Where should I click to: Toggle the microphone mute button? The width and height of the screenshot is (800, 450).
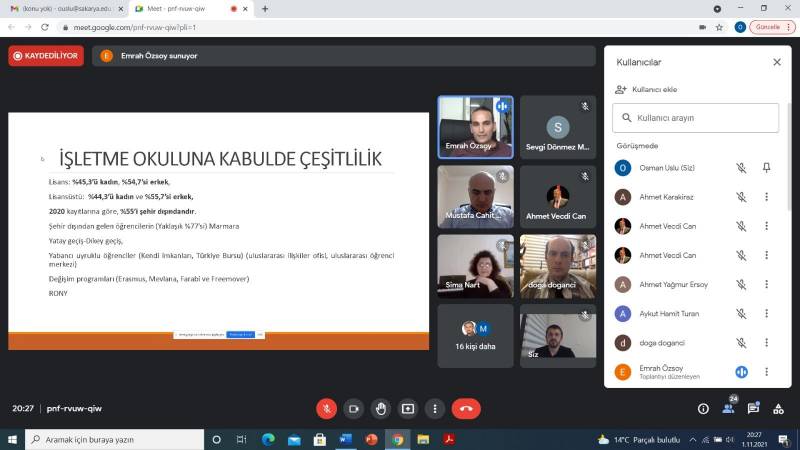[326, 408]
